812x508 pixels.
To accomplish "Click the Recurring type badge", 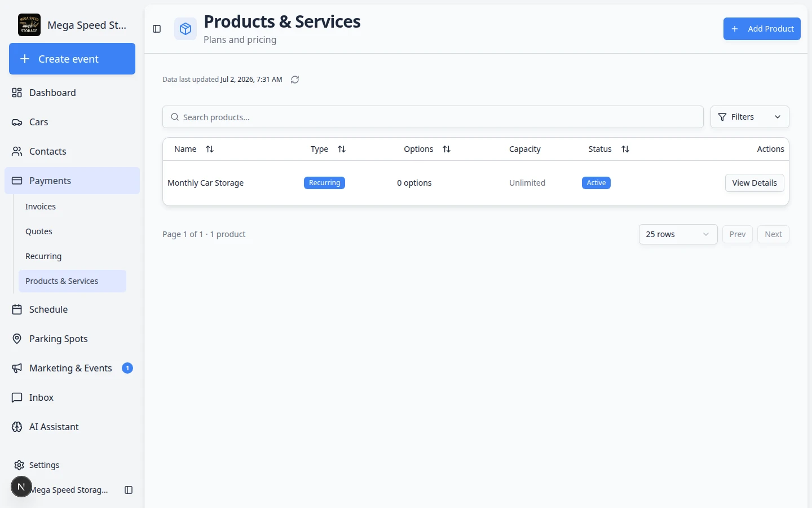I will 324,183.
